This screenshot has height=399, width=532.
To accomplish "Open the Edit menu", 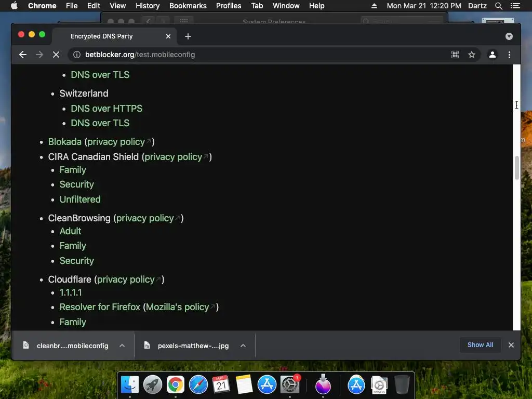I will (94, 6).
